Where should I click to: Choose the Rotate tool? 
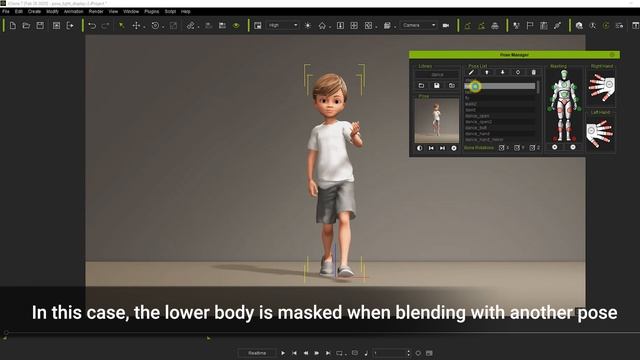pyautogui.click(x=155, y=26)
